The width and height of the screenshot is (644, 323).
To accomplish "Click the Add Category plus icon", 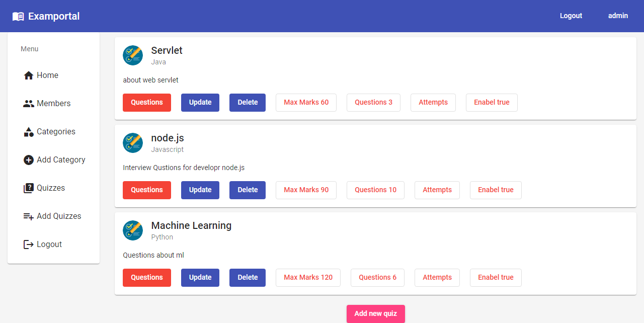I will (28, 159).
